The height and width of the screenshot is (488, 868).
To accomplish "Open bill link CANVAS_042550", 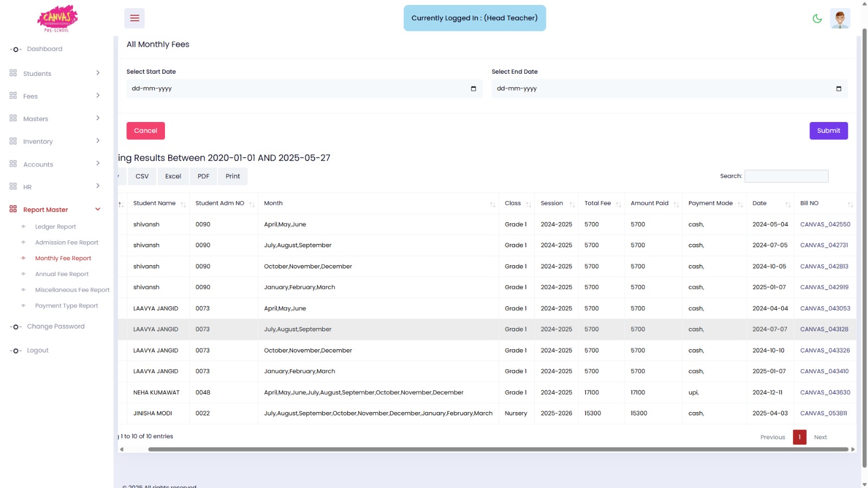I will tap(825, 224).
